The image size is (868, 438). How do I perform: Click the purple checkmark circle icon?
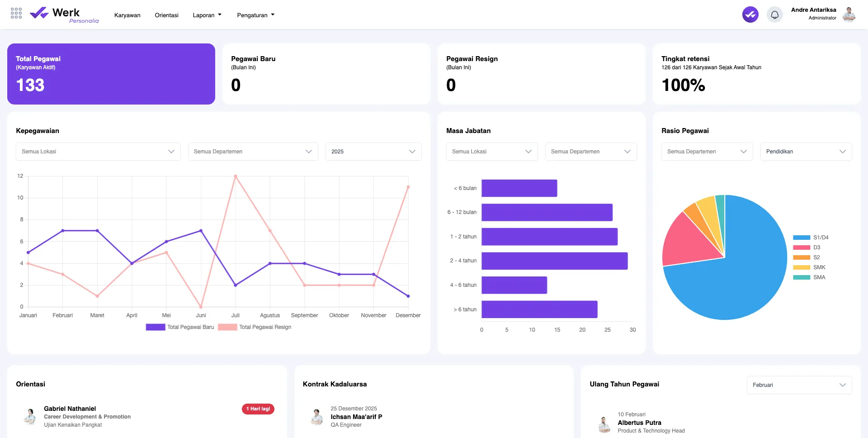pyautogui.click(x=750, y=14)
